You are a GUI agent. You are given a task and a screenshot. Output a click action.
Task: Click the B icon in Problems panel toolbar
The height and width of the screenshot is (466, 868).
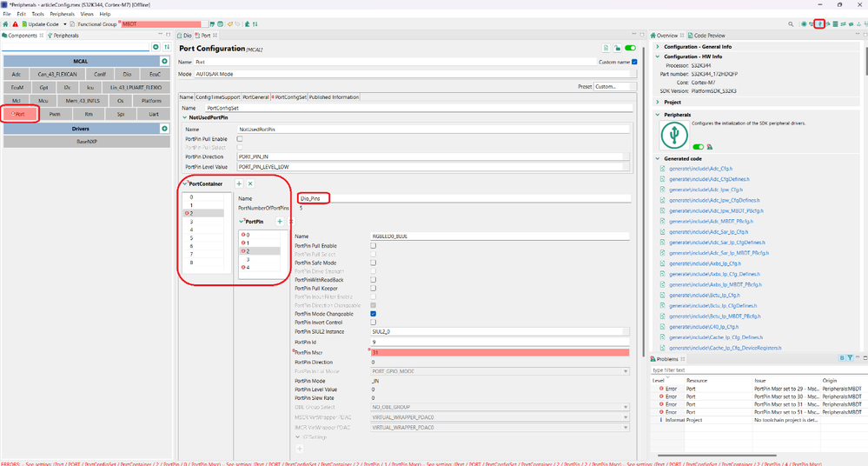click(842, 358)
